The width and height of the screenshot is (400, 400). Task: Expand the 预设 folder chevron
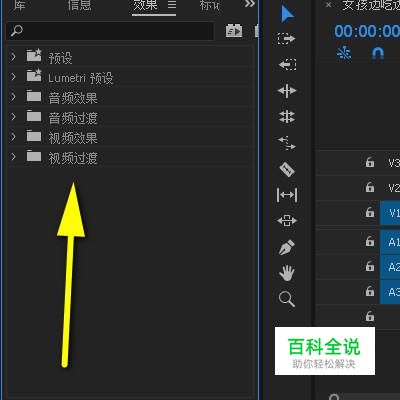13,57
